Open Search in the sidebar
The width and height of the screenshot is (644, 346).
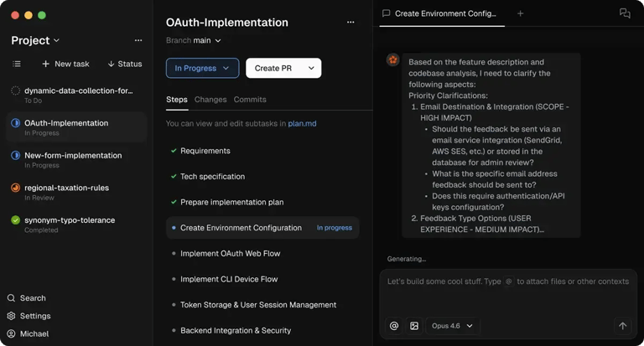32,297
